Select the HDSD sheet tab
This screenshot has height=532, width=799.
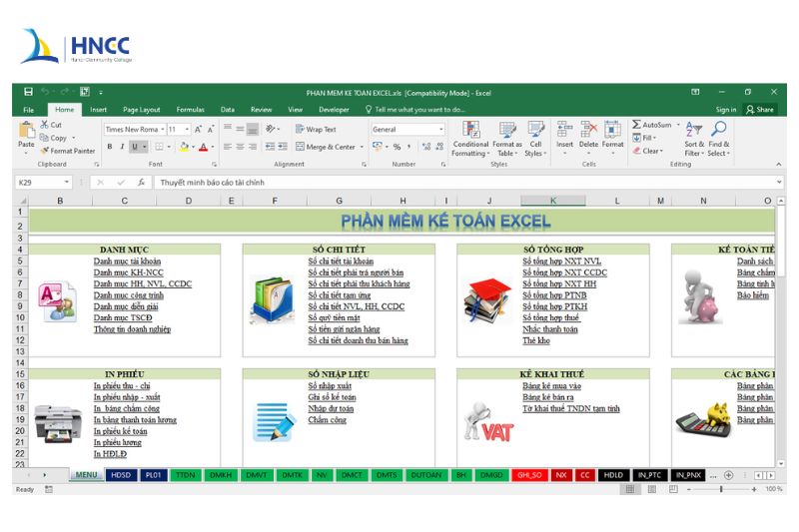[x=121, y=475]
